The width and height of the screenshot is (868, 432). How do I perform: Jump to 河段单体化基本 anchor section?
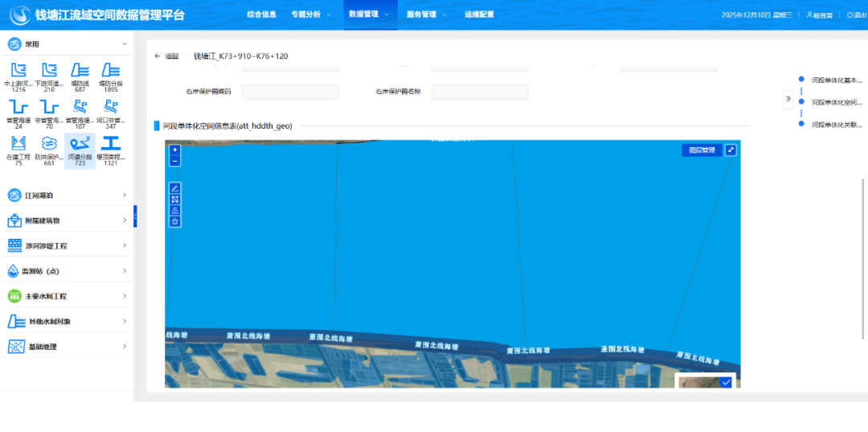pos(837,80)
